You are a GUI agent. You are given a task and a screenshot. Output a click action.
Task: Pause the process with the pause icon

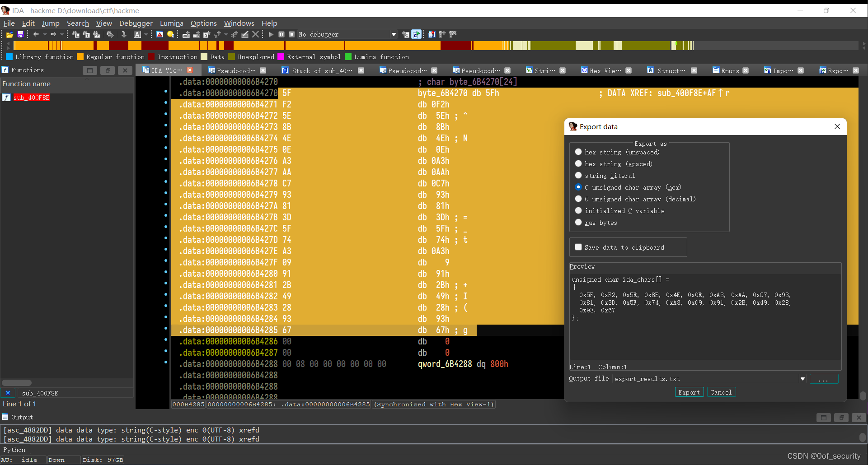click(x=282, y=34)
